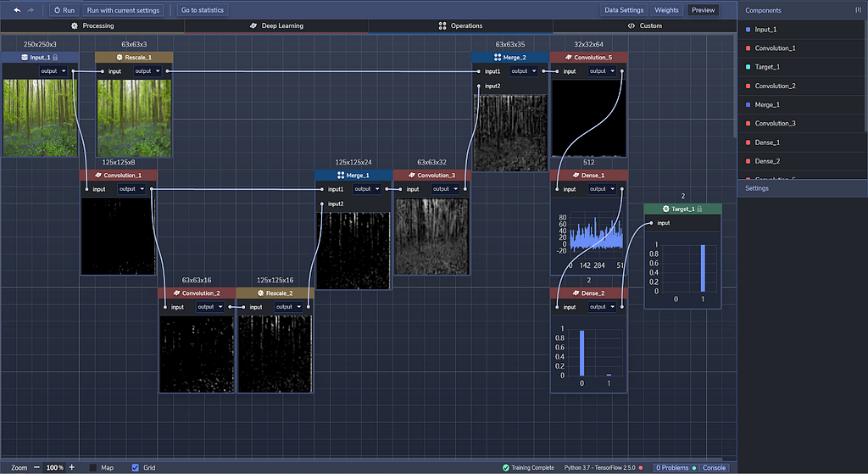The image size is (868, 474).
Task: Open the Settings panel header
Action: [803, 188]
